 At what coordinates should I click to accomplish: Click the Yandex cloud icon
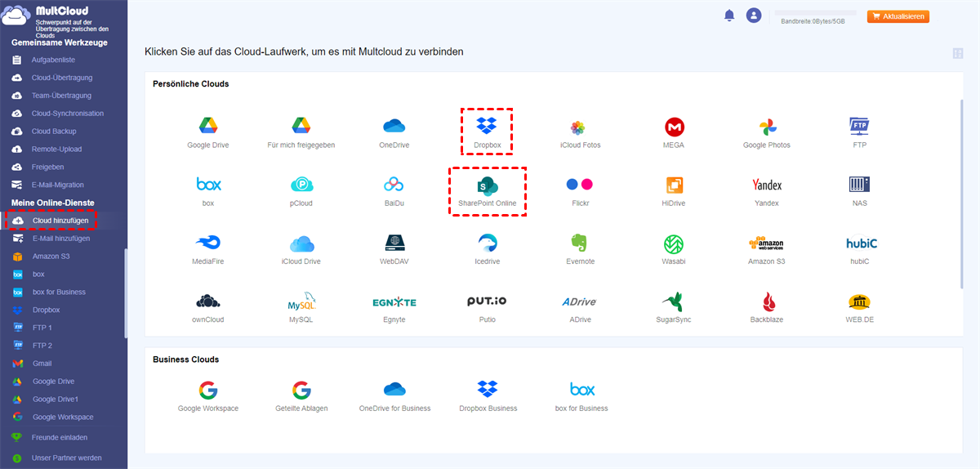pyautogui.click(x=767, y=185)
